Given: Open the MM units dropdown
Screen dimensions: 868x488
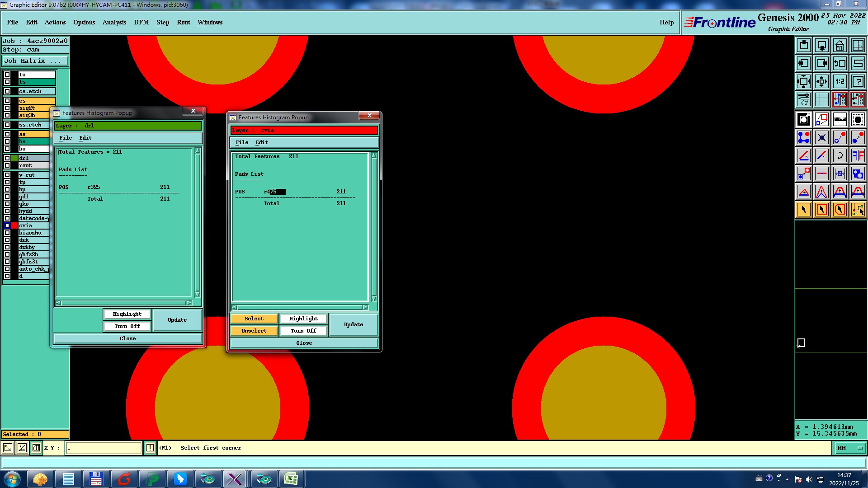Looking at the screenshot, I should pyautogui.click(x=850, y=448).
